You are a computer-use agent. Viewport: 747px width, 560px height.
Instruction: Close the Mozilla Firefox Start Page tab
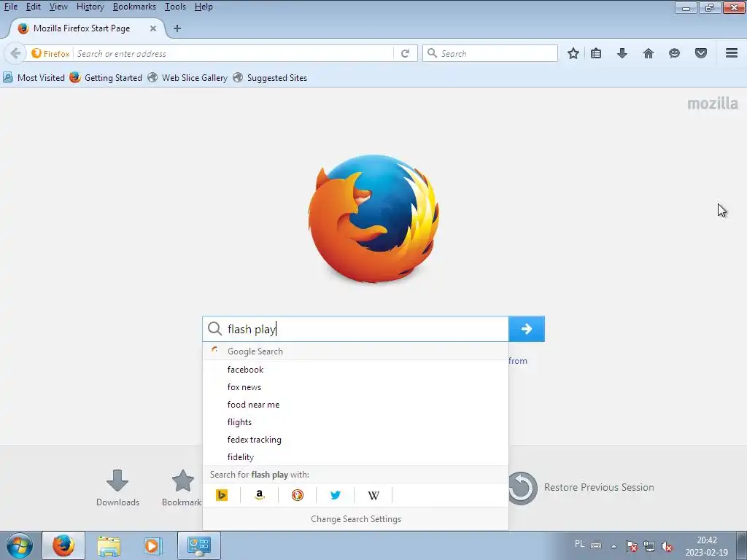tap(153, 28)
